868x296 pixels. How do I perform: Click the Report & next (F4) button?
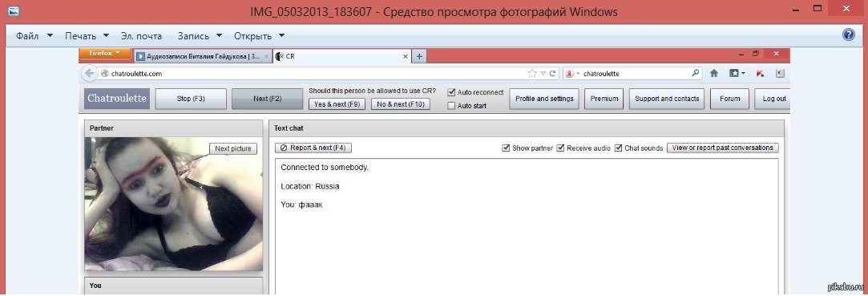[x=313, y=148]
